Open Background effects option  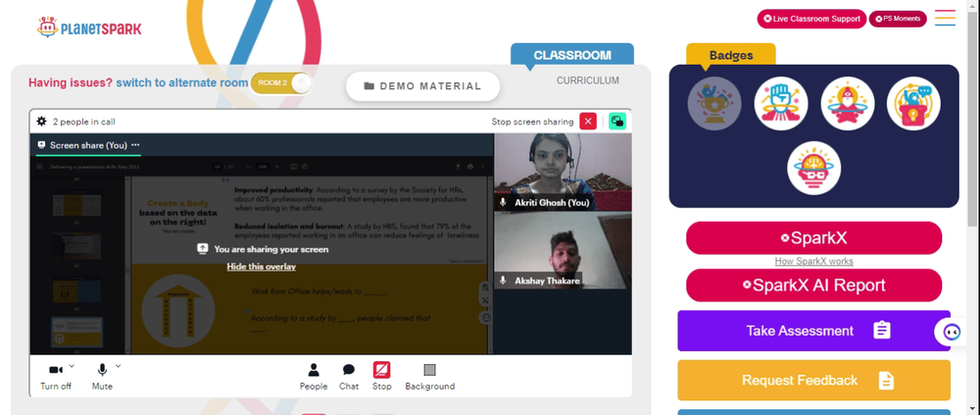point(430,376)
